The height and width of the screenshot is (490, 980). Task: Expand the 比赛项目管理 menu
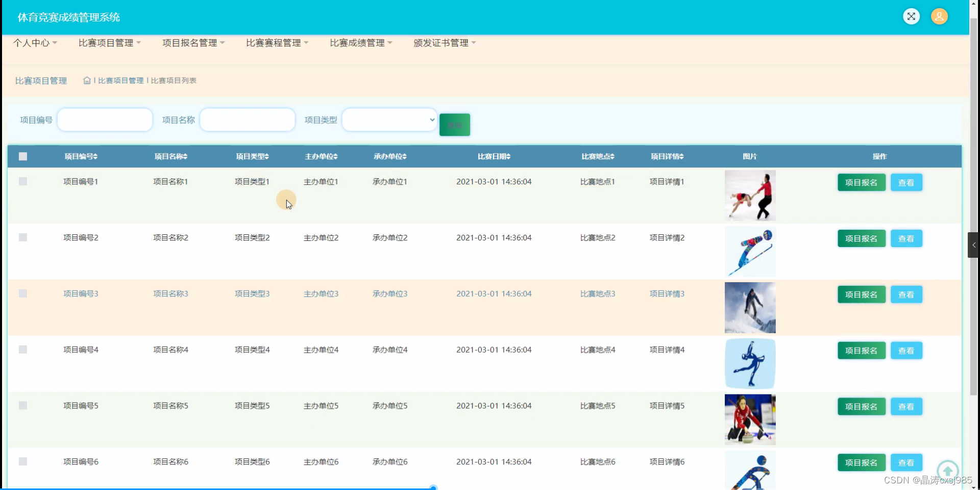click(110, 43)
